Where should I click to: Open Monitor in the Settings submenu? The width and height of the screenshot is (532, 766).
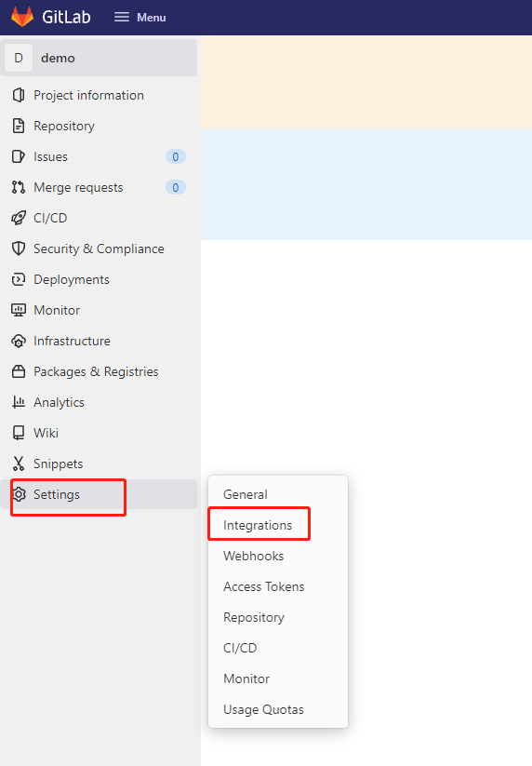click(x=246, y=679)
